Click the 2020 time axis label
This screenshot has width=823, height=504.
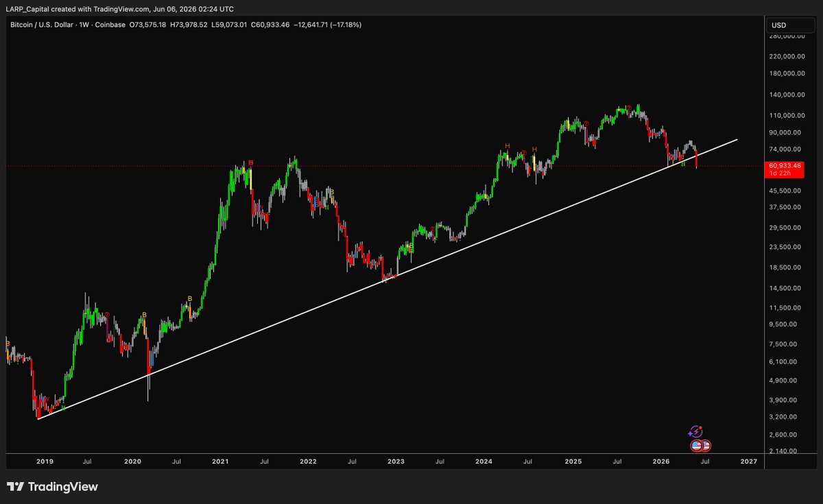(132, 462)
